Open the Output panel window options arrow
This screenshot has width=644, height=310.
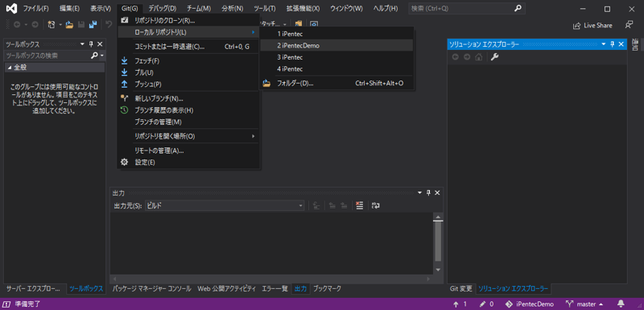pyautogui.click(x=419, y=193)
